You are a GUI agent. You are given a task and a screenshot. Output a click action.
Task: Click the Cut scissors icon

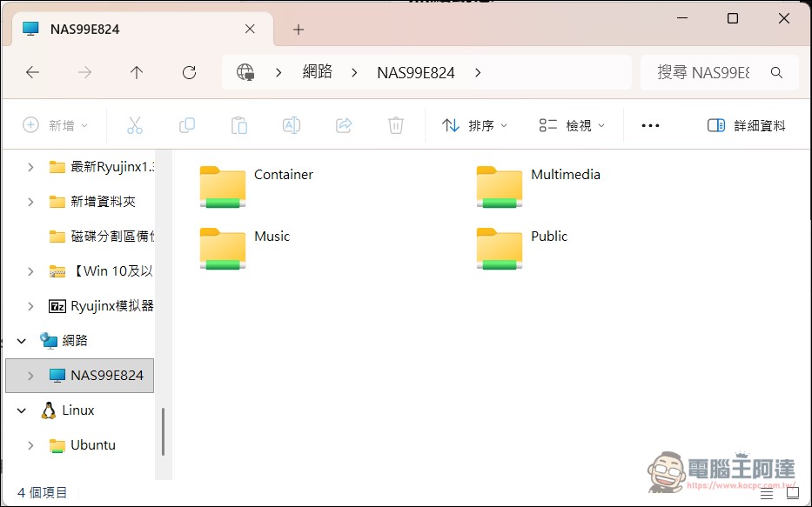point(135,125)
